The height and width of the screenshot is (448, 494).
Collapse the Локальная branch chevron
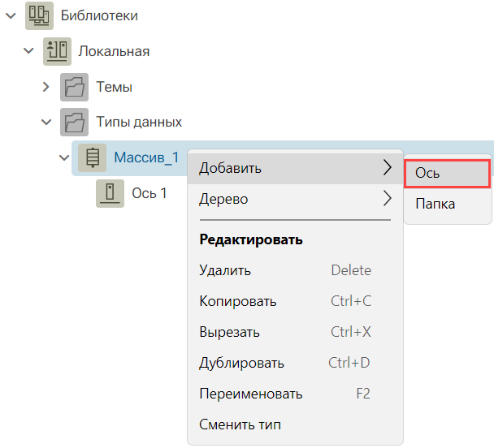coord(28,50)
